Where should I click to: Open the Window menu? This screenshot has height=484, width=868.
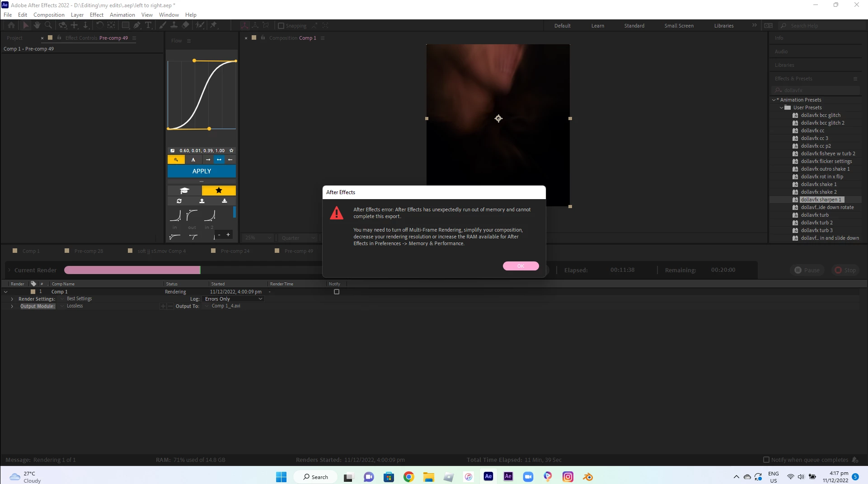169,14
